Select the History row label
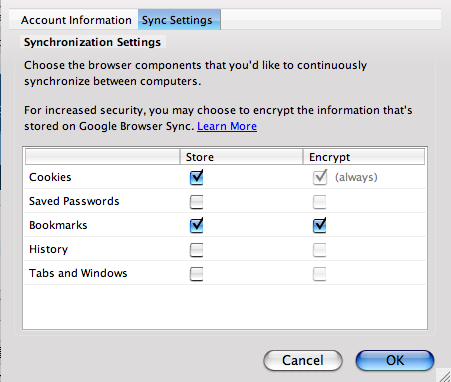451x382 pixels. click(48, 249)
